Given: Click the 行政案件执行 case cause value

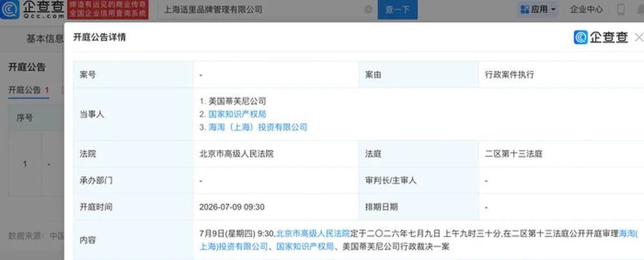Looking at the screenshot, I should tap(509, 75).
